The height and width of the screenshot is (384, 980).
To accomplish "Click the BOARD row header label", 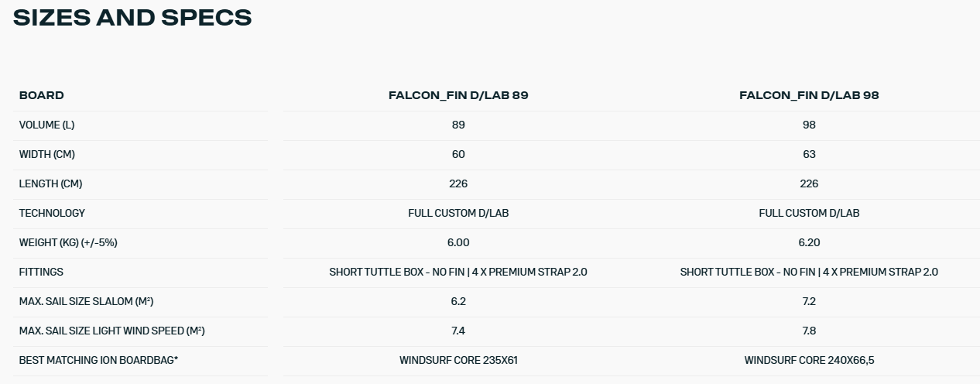I will pyautogui.click(x=42, y=95).
